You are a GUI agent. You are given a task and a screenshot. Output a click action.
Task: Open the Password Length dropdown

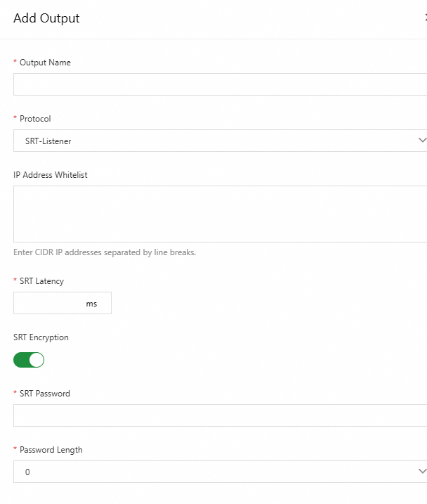(211, 472)
